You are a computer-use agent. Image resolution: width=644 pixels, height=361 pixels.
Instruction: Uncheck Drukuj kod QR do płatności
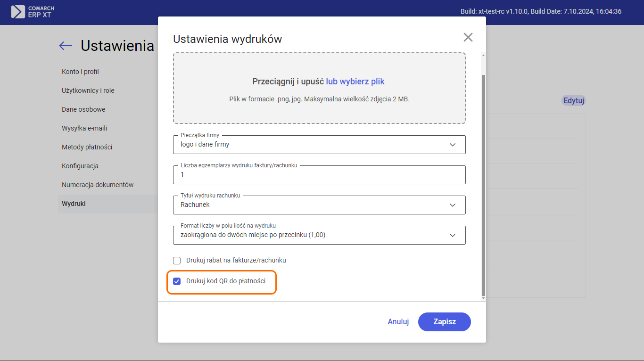(x=177, y=281)
